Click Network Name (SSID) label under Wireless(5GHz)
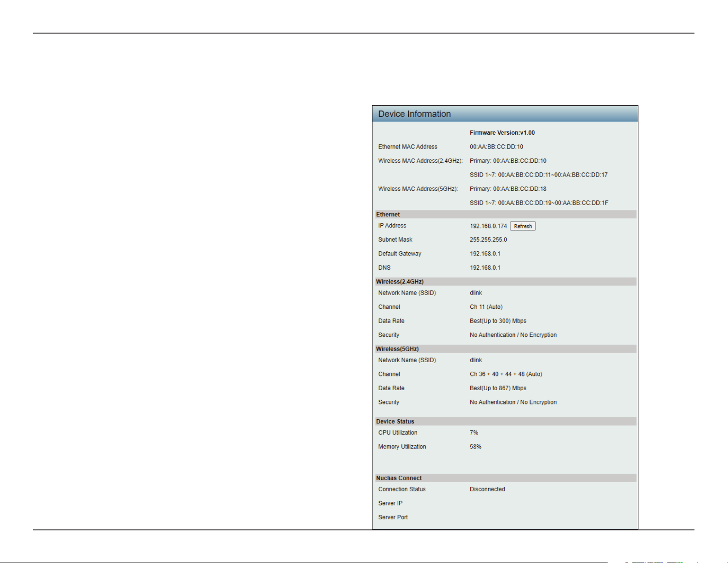 click(x=407, y=360)
